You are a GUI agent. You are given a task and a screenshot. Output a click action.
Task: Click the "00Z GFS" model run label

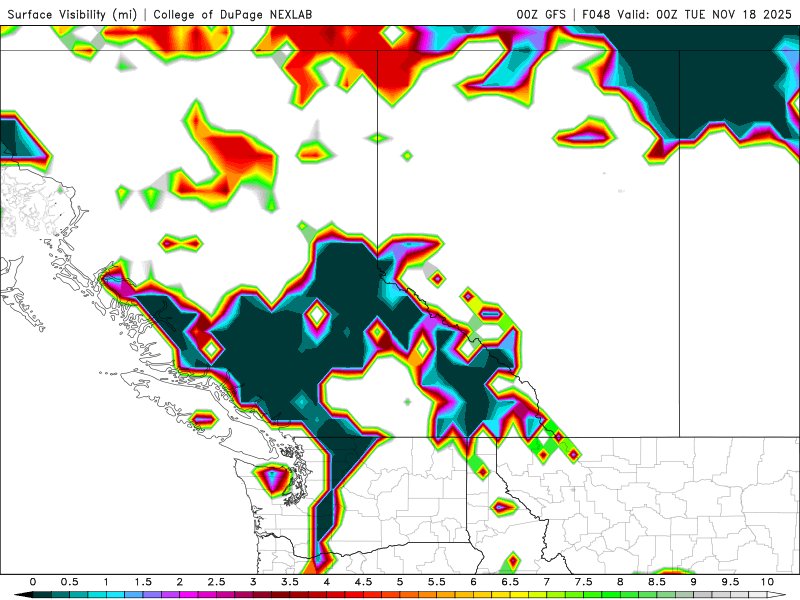click(541, 14)
